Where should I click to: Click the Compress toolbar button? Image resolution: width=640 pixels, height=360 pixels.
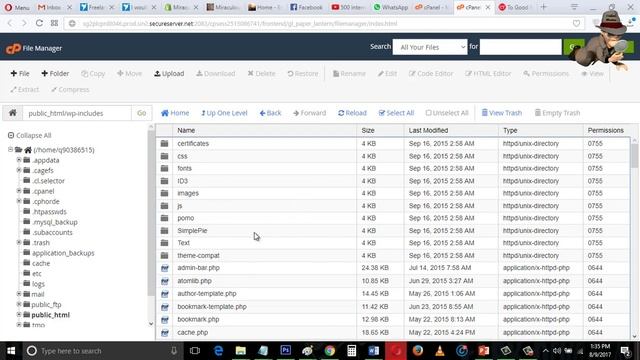coord(70,89)
